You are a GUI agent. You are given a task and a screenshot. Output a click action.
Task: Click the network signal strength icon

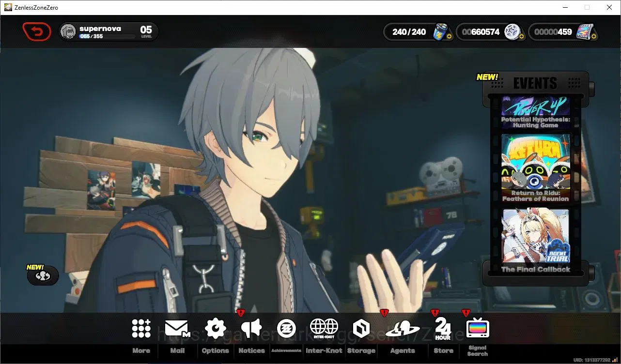pyautogui.click(x=615, y=360)
